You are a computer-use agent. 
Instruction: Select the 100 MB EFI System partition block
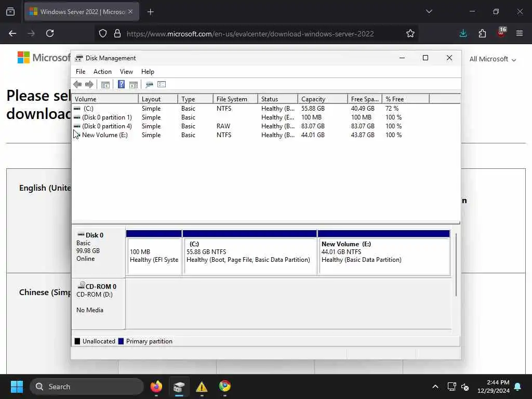[x=154, y=253]
